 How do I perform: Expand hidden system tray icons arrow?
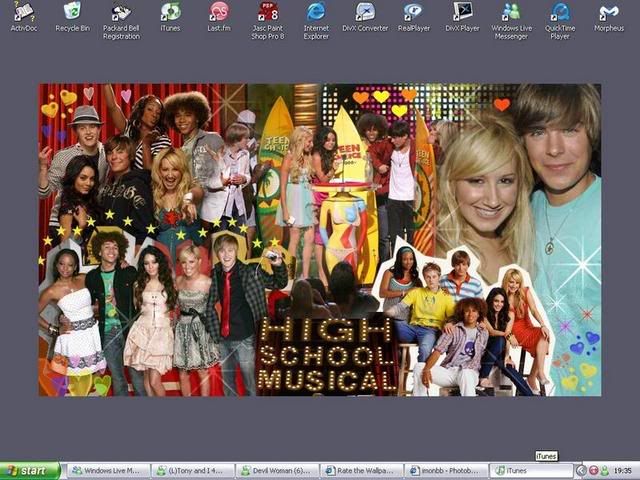581,470
